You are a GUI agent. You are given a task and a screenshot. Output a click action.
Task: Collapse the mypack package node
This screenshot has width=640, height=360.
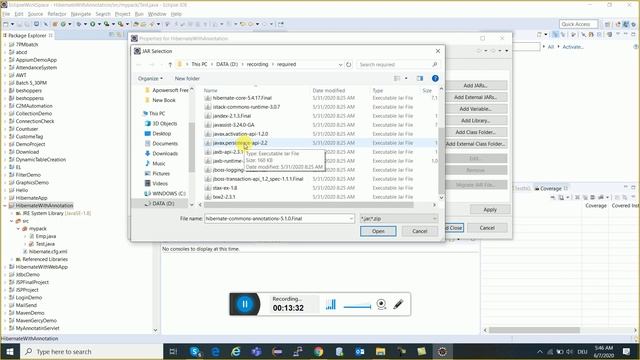coord(18,229)
